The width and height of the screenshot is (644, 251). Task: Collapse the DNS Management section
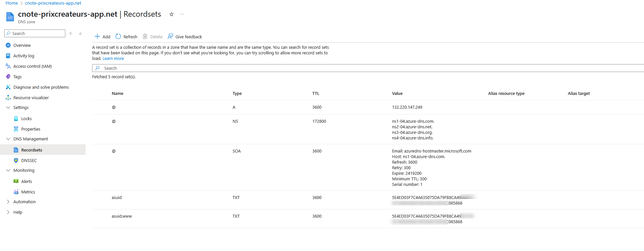tap(8, 139)
